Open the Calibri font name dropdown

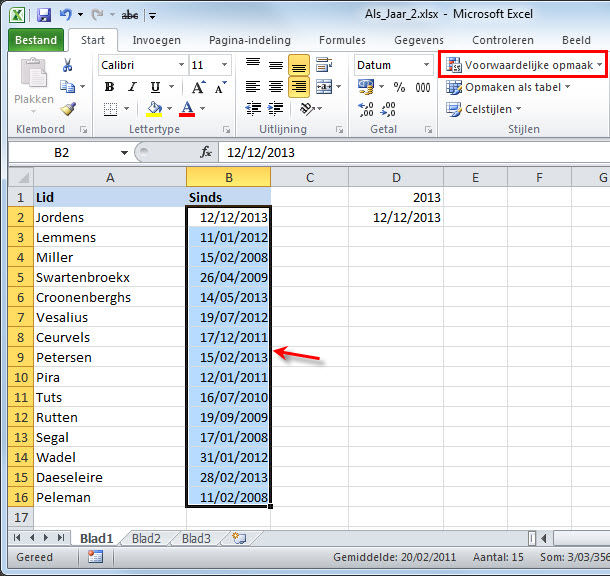181,65
